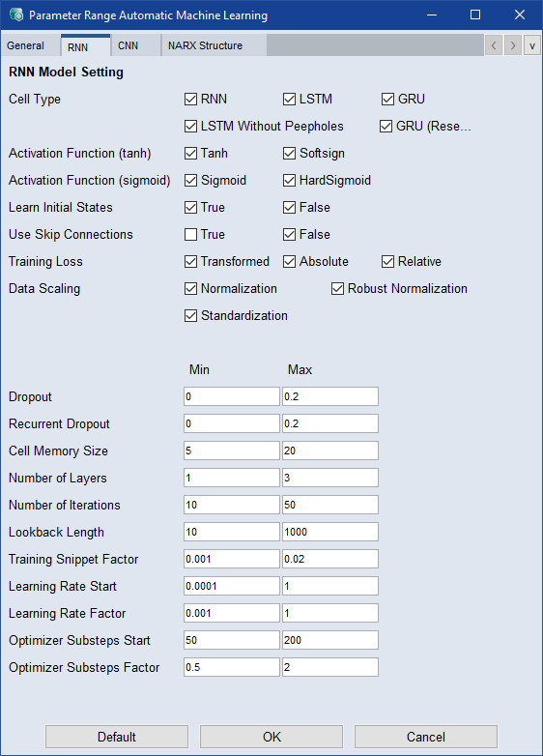Enable Use Skip Connections True checkbox
543x756 pixels.
[190, 234]
